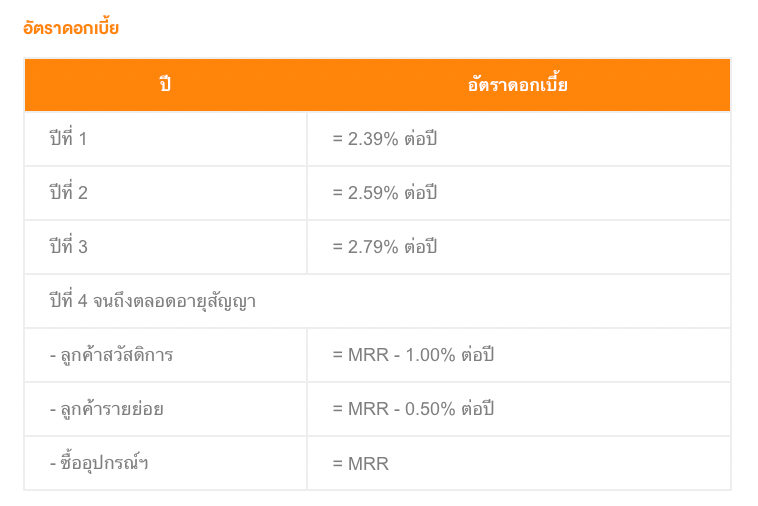Click the ปีที่ 3 row label
The width and height of the screenshot is (758, 506).
tap(69, 246)
